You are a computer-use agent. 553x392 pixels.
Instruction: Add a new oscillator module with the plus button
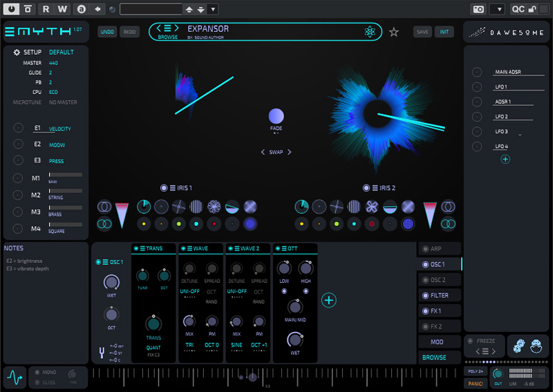coord(329,299)
